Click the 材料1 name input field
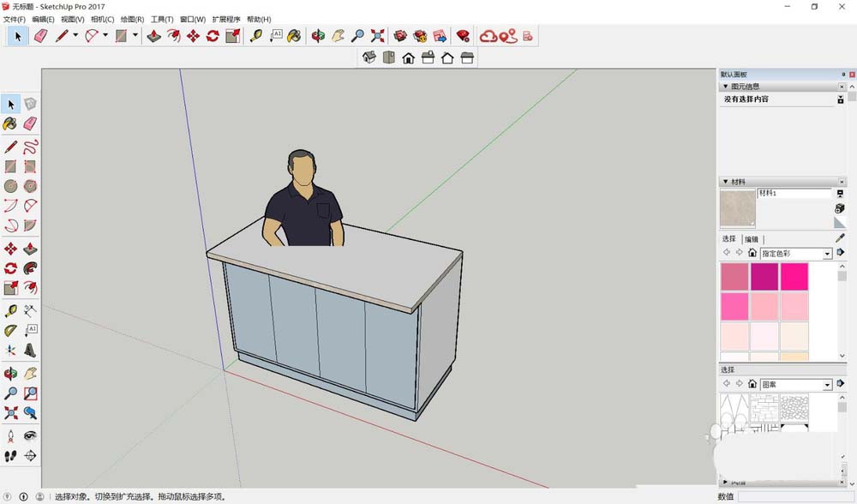Screen dimensions: 857x504 pyautogui.click(x=793, y=193)
